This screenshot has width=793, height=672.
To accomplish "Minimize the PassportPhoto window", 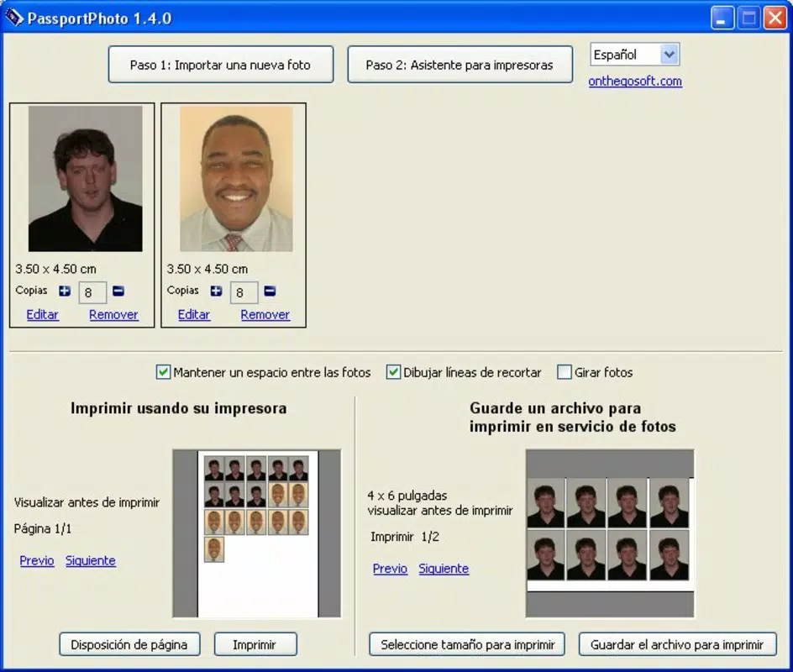I will (722, 18).
